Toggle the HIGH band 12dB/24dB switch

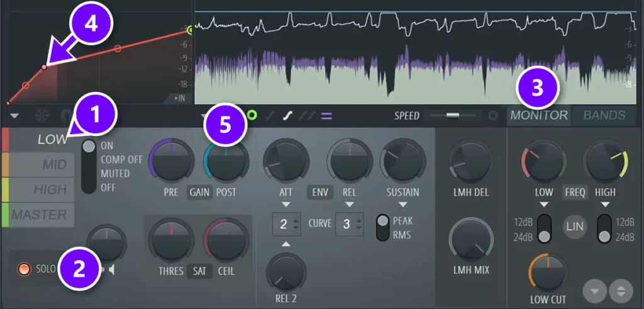604,229
